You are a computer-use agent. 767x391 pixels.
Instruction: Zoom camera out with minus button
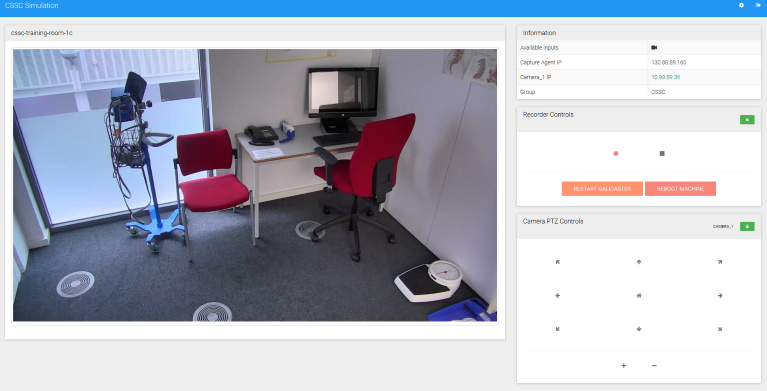coord(654,366)
